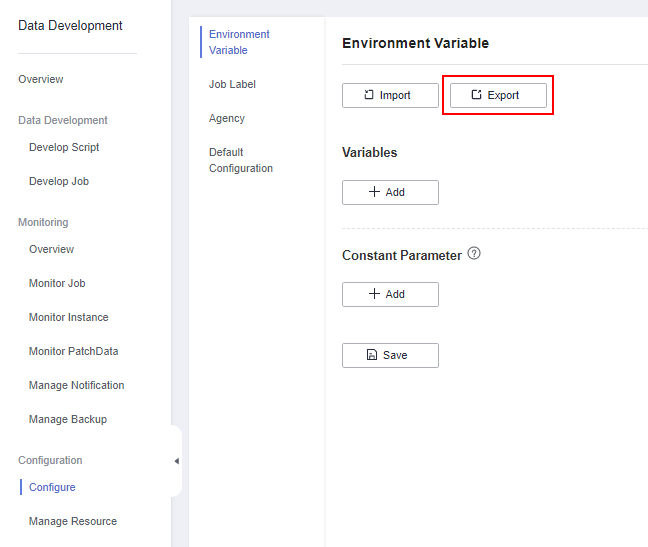Viewport: 648px width, 547px height.
Task: Open Manage Backup in sidebar
Action: (68, 419)
